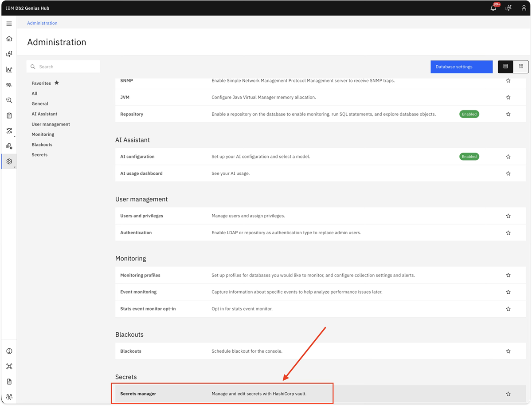This screenshot has height=406, width=532.
Task: Open the document icon in bottom sidebar
Action: 9,382
